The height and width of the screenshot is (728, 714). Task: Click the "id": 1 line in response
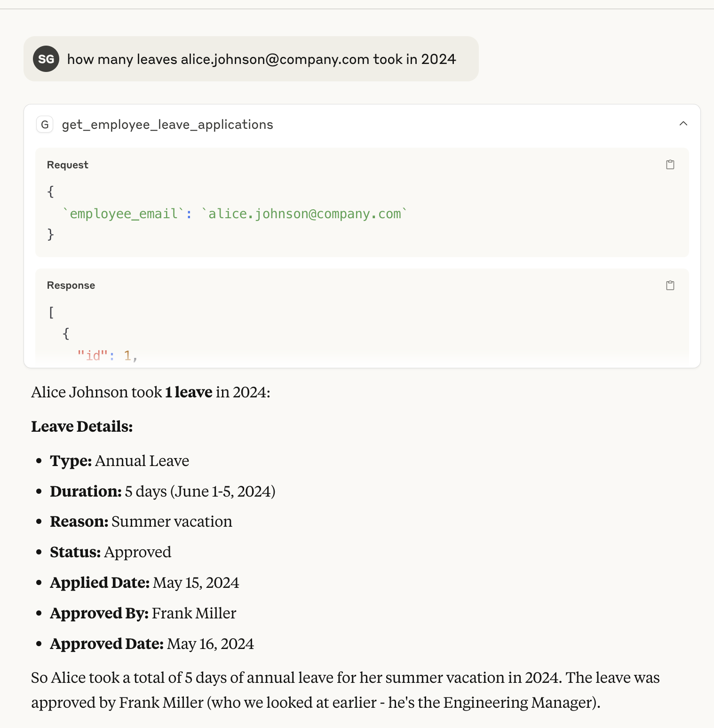point(107,356)
